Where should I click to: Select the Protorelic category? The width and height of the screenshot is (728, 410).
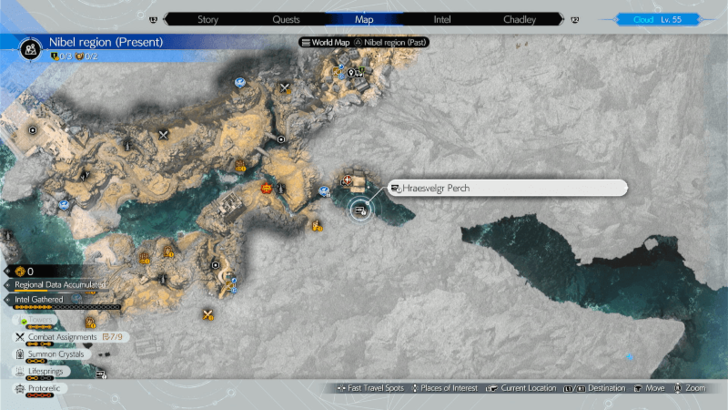click(46, 387)
